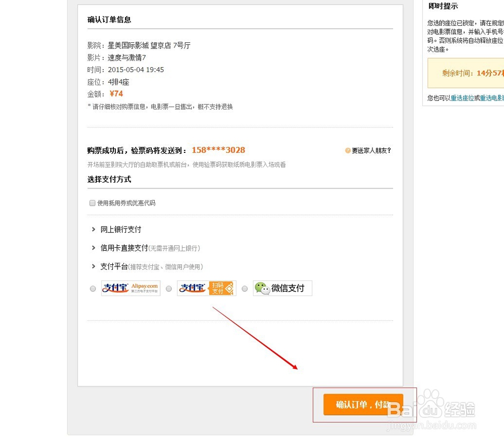
Task: Enable the voucher or discount code checkbox
Action: (x=92, y=203)
